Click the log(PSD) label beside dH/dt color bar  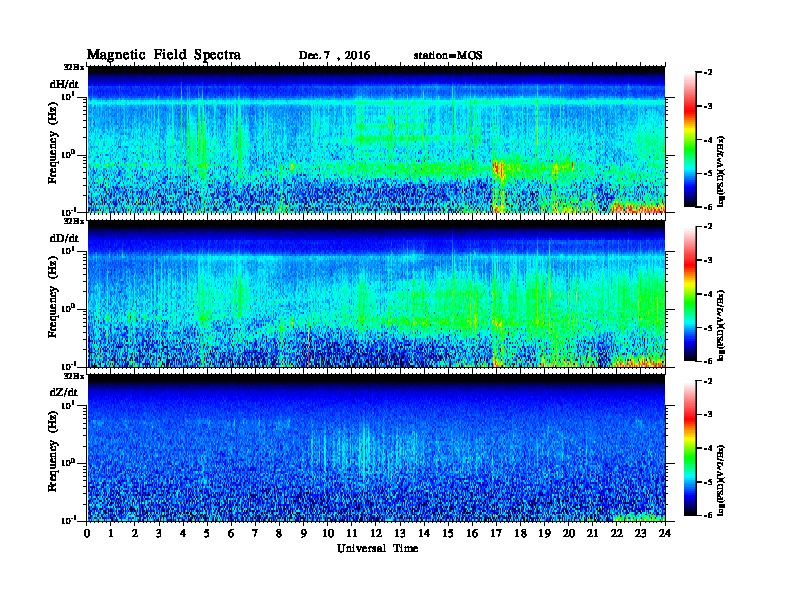click(x=721, y=172)
